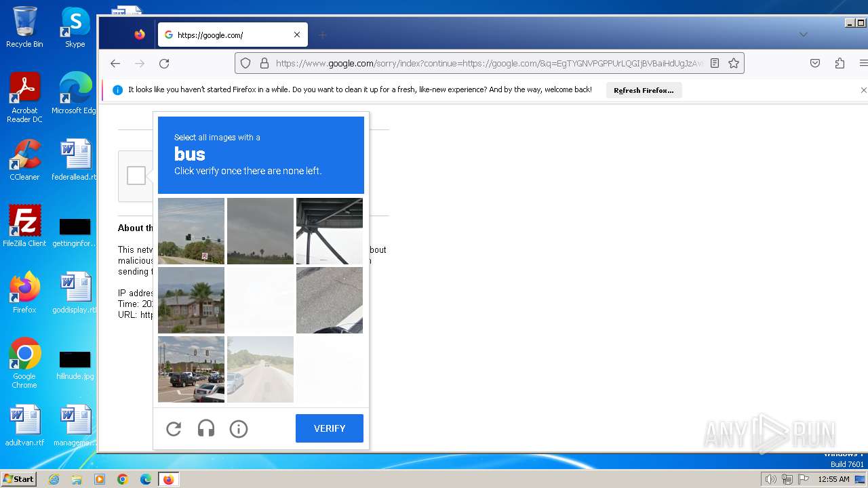Reload the current Firefox page
The width and height of the screenshot is (868, 488).
point(164,63)
